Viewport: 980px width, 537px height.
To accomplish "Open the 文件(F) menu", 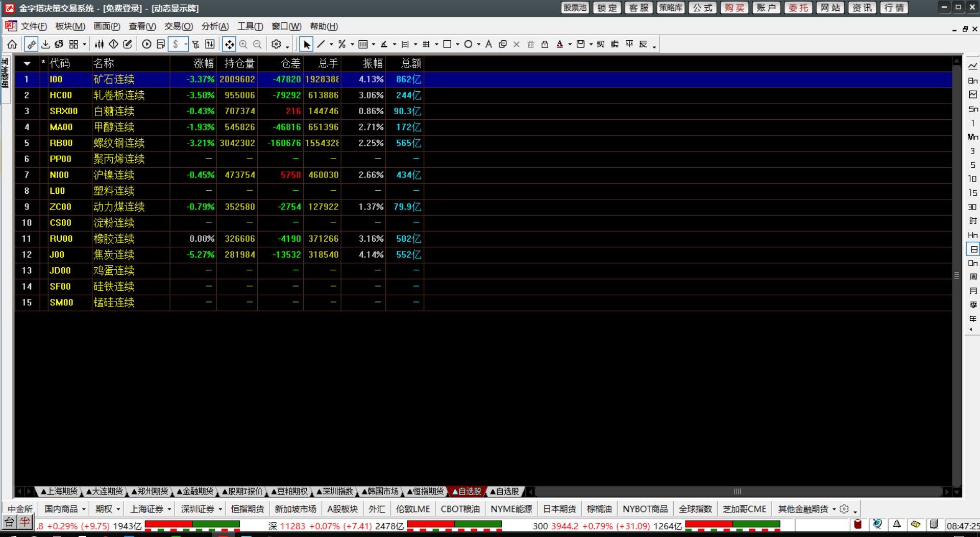I will click(33, 27).
